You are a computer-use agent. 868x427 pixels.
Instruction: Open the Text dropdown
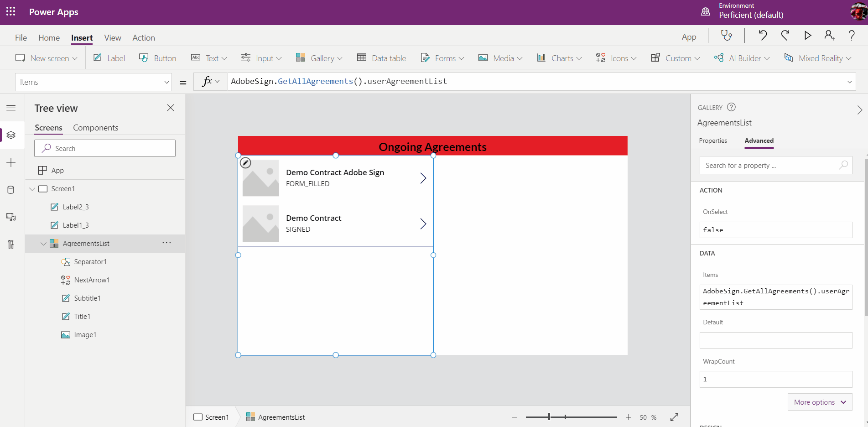pyautogui.click(x=209, y=58)
